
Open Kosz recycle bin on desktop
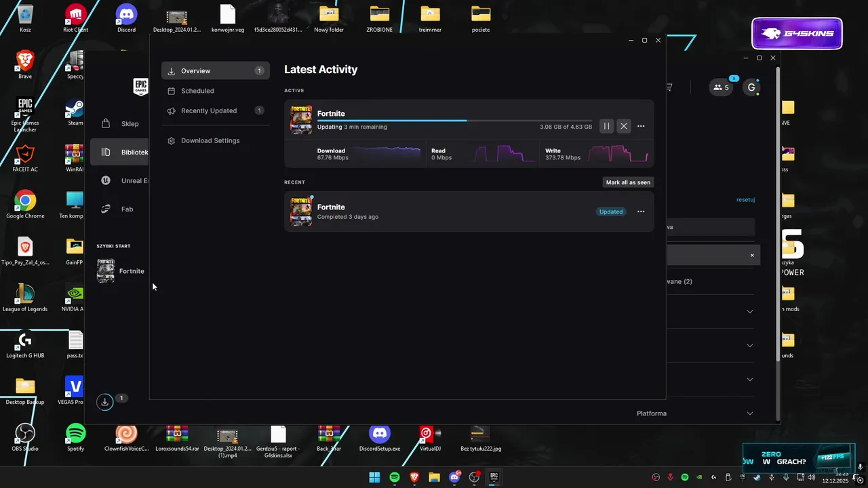25,18
